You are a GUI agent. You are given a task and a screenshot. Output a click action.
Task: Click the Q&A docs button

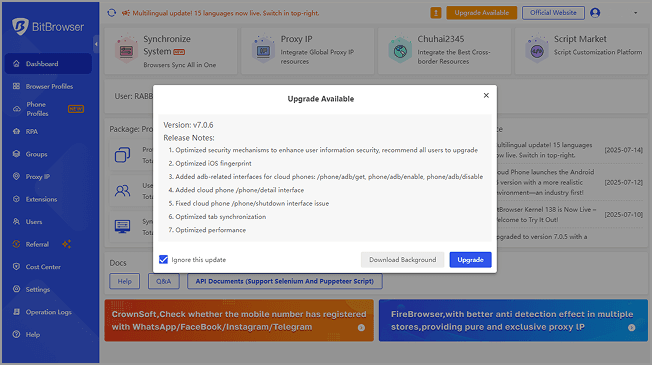coord(163,281)
